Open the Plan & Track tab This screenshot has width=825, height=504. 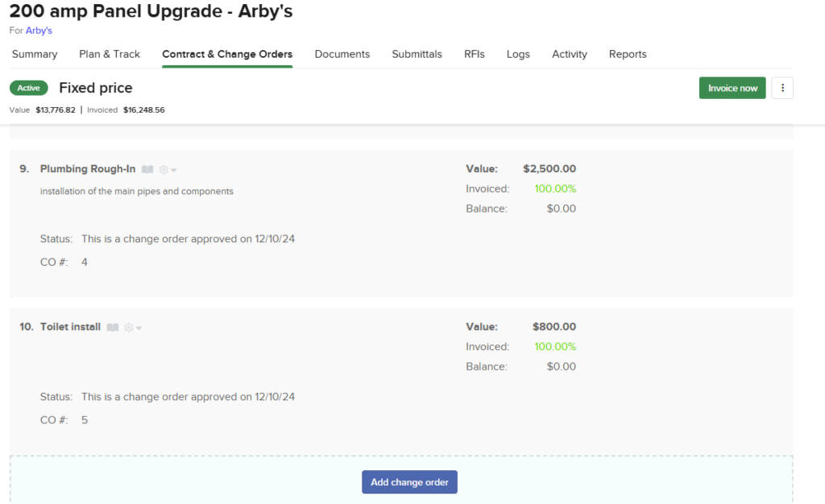[x=110, y=54]
